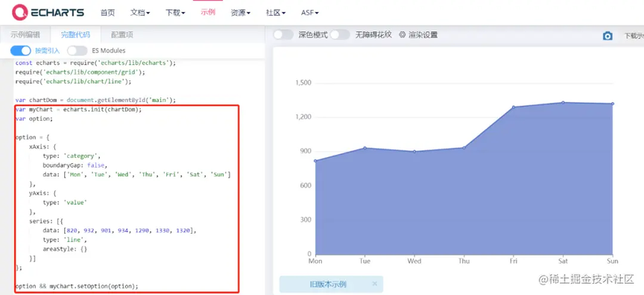Close the old version example banner
This screenshot has width=644, height=295.
pos(374,284)
